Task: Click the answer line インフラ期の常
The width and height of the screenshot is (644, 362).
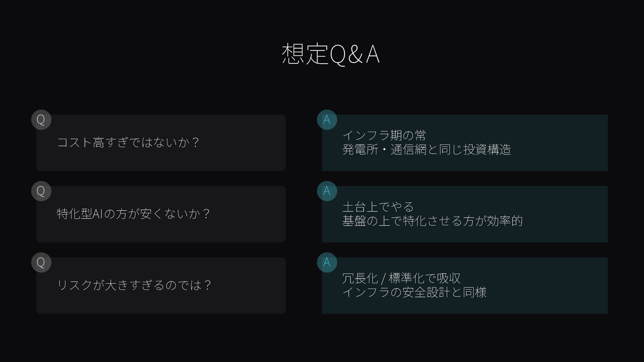Action: (x=384, y=135)
